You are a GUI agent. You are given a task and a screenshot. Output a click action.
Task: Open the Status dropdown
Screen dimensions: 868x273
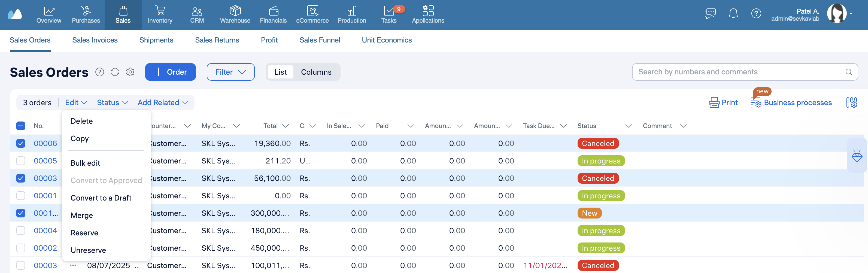[x=112, y=102]
